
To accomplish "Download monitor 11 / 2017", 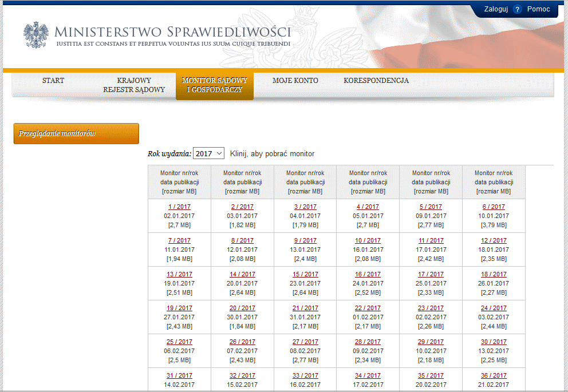I will (431, 240).
